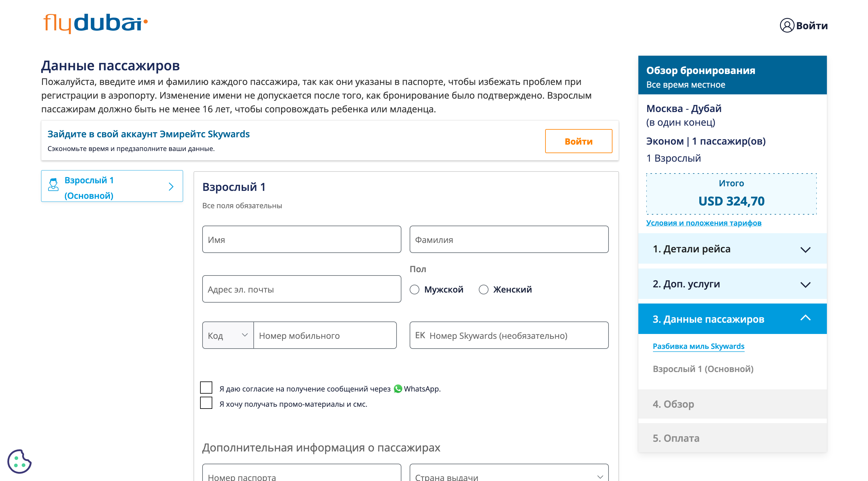Click the Москва - Дубай route text
Image resolution: width=868 pixels, height=481 pixels.
(684, 108)
